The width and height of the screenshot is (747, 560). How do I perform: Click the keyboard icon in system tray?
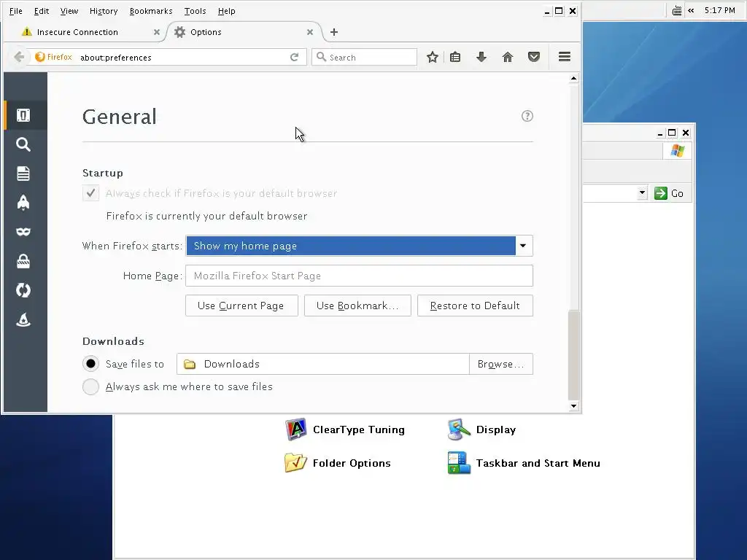tap(676, 10)
